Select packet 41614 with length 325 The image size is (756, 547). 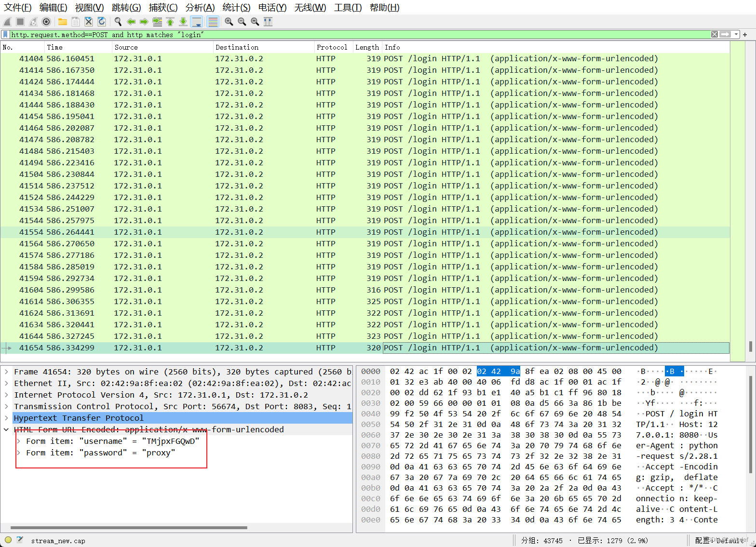365,301
